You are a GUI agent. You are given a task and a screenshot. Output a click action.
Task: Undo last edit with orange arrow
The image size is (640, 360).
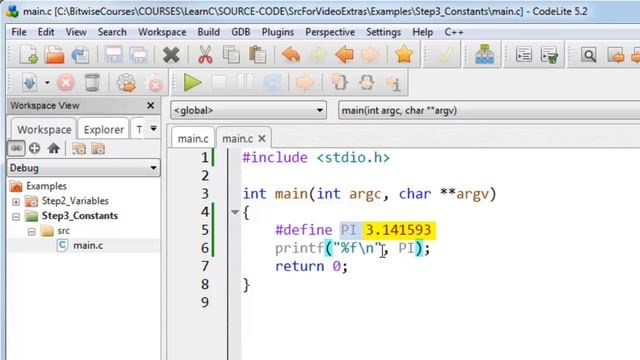291,55
